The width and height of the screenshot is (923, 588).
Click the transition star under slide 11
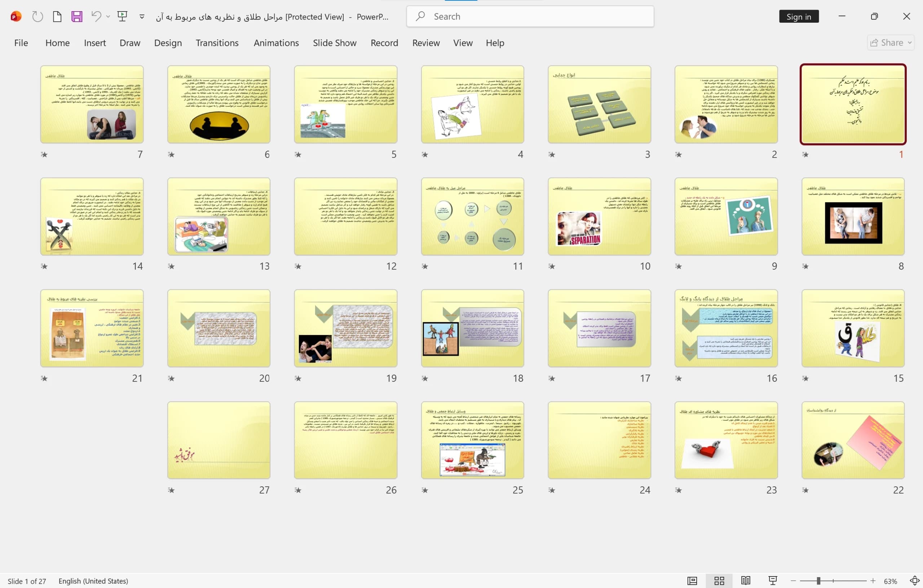click(425, 266)
